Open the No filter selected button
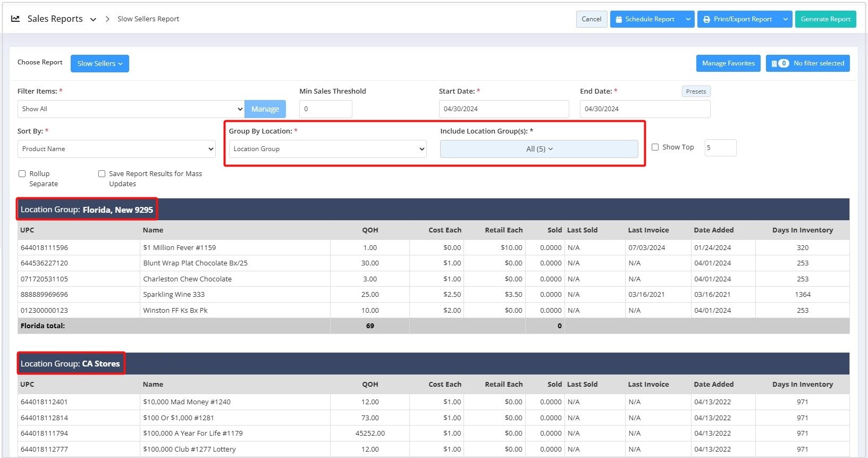This screenshot has height=458, width=868. (x=807, y=63)
